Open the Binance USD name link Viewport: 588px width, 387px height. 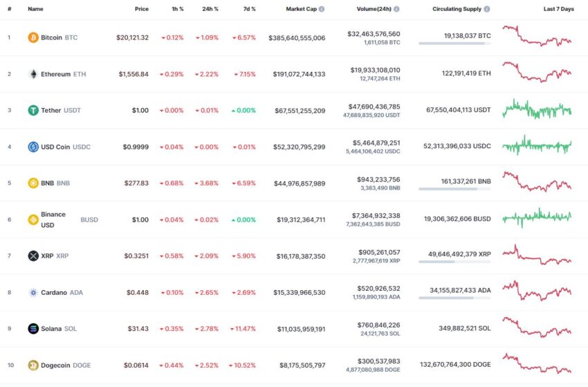point(53,219)
